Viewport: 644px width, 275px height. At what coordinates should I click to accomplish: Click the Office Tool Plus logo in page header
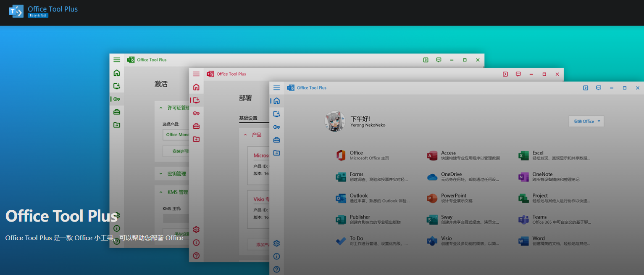tap(43, 11)
